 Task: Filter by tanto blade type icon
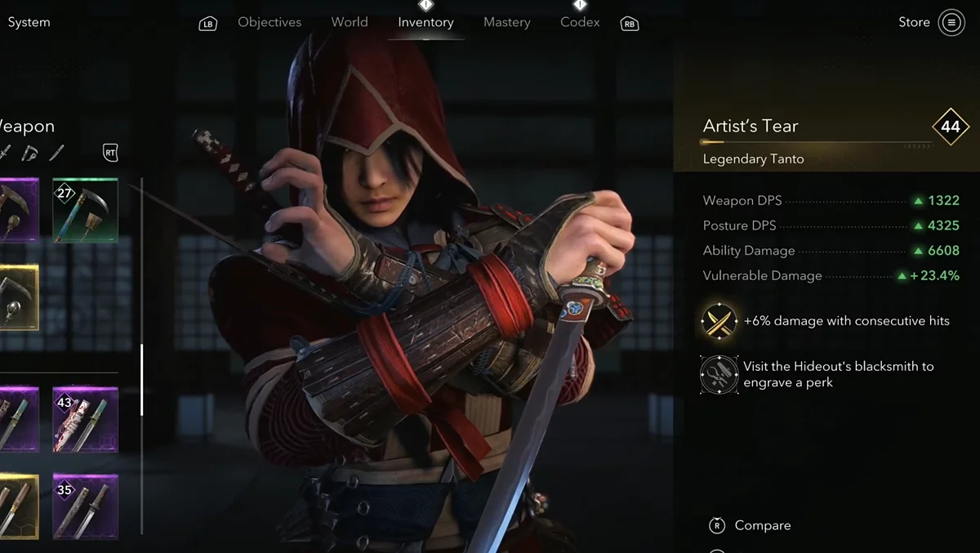(56, 153)
